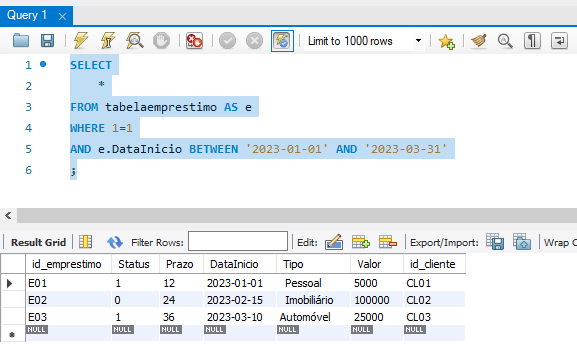
Task: Edit current row pencil icon
Action: 334,242
